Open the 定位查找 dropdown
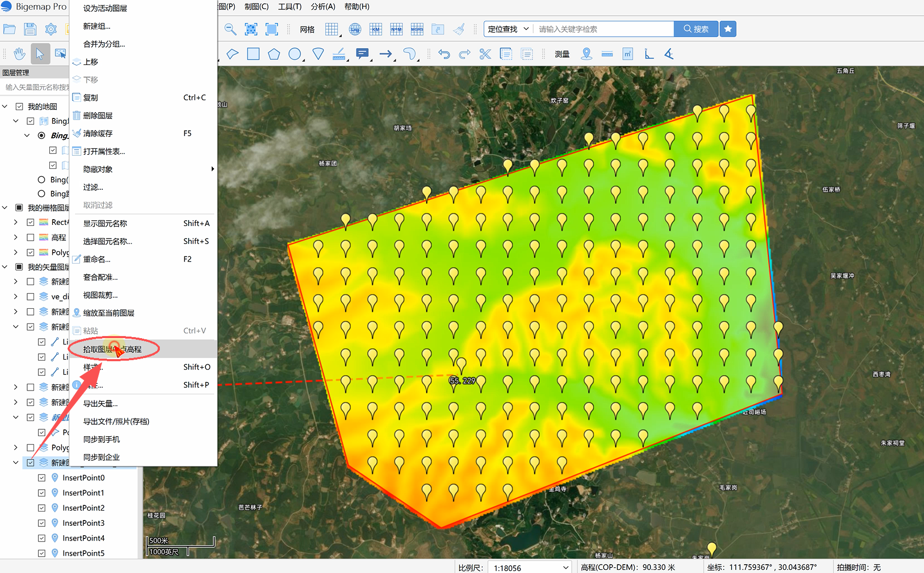Viewport: 924px width, 573px height. (x=508, y=29)
